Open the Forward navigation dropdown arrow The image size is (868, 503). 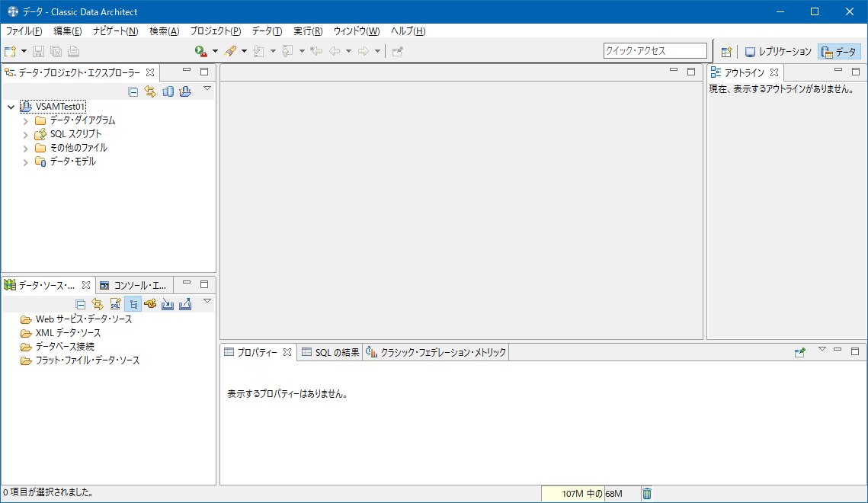[377, 52]
